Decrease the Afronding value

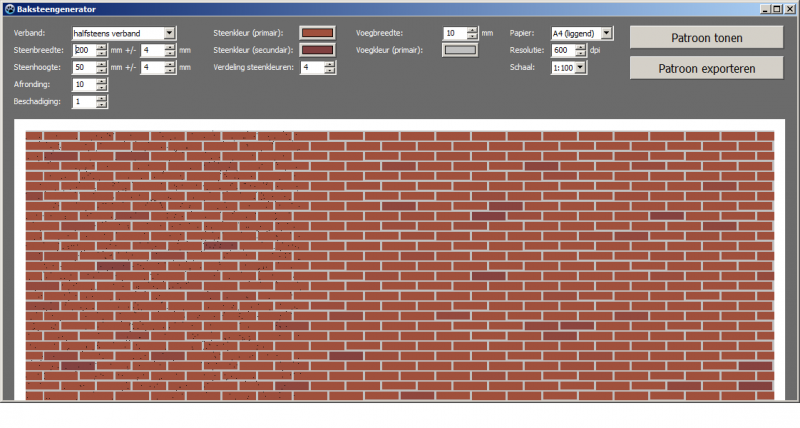(102, 87)
